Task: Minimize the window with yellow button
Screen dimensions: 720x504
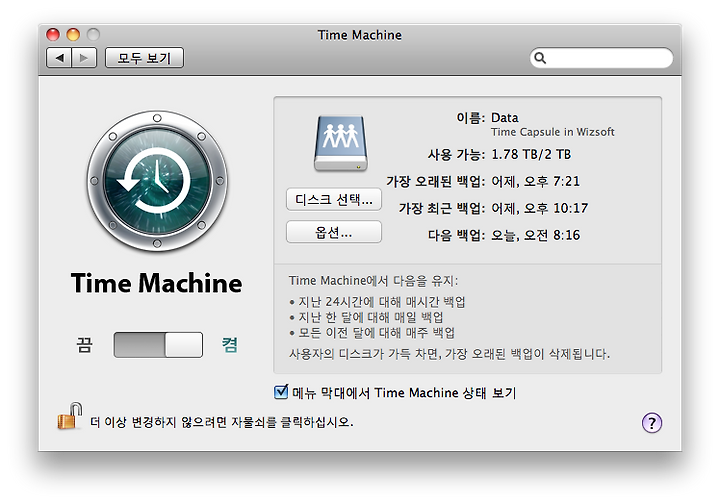Action: [73, 34]
